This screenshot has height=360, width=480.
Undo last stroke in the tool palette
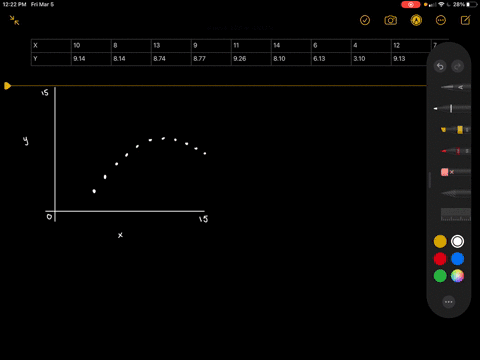point(440,66)
